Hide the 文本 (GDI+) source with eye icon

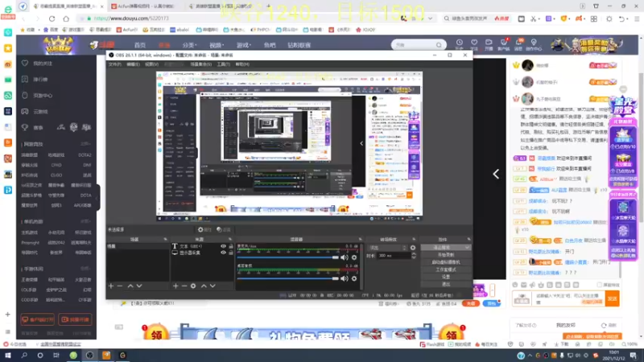click(x=223, y=246)
